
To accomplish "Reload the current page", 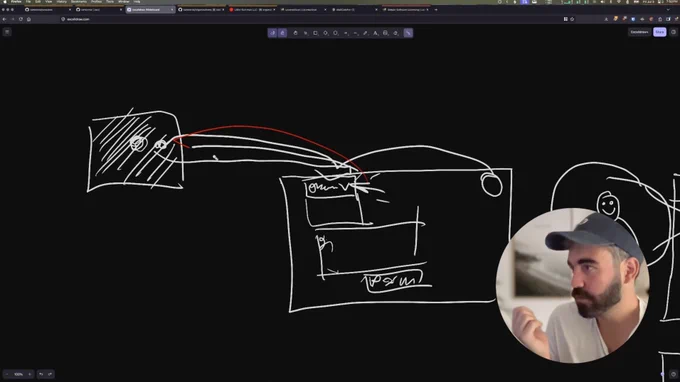I will 20,19.
